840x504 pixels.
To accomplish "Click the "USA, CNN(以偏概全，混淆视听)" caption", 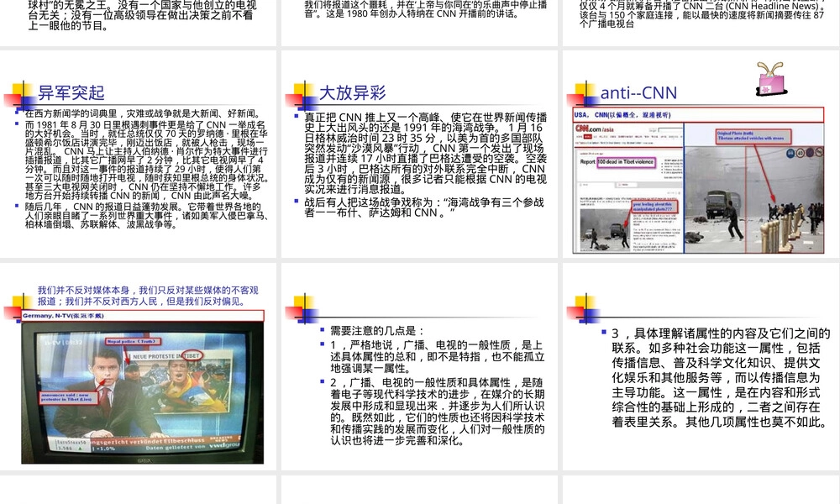I will point(622,114).
